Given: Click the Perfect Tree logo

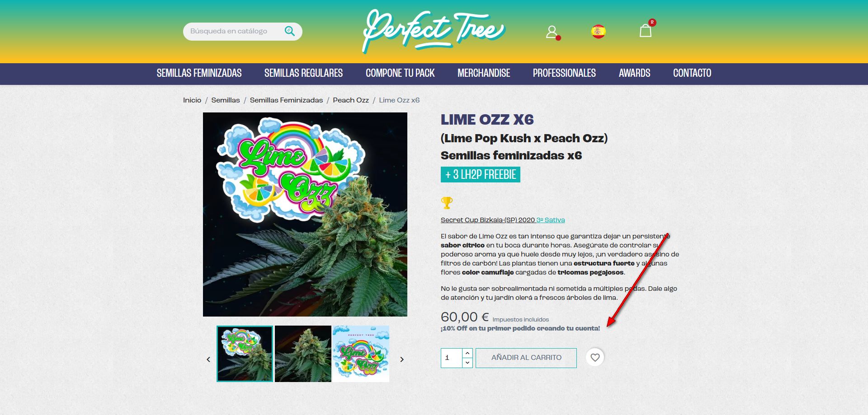Looking at the screenshot, I should click(434, 31).
